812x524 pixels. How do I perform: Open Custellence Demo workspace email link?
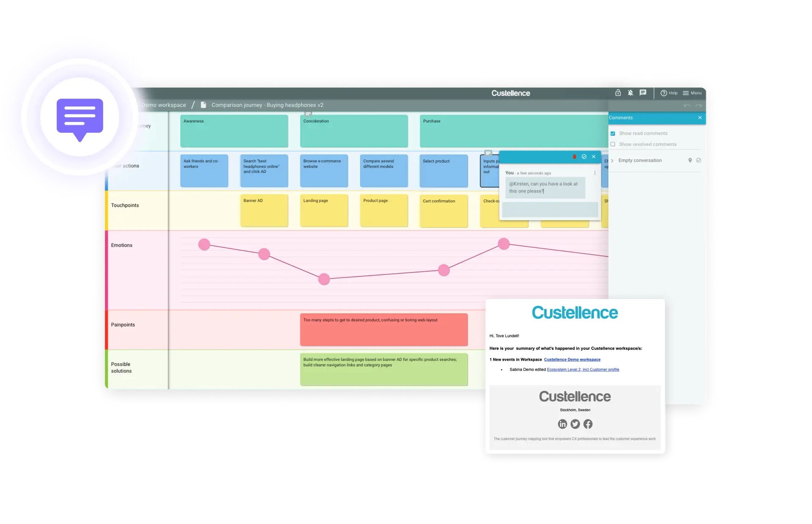pyautogui.click(x=572, y=359)
